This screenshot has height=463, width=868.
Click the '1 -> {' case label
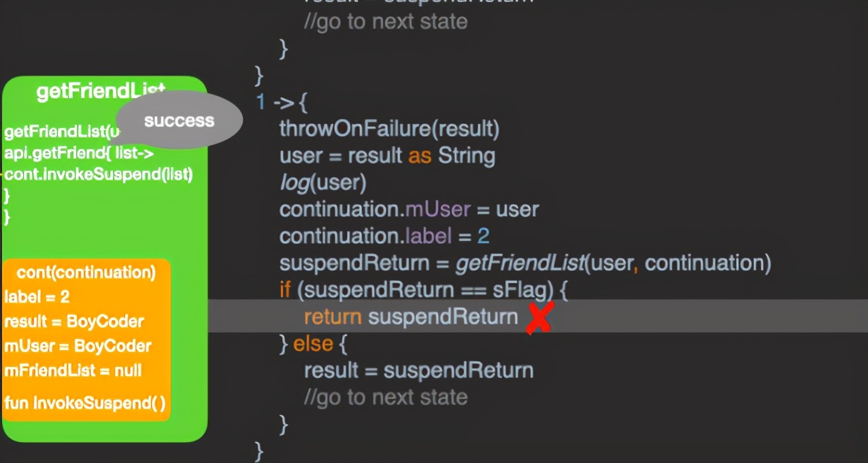point(282,102)
